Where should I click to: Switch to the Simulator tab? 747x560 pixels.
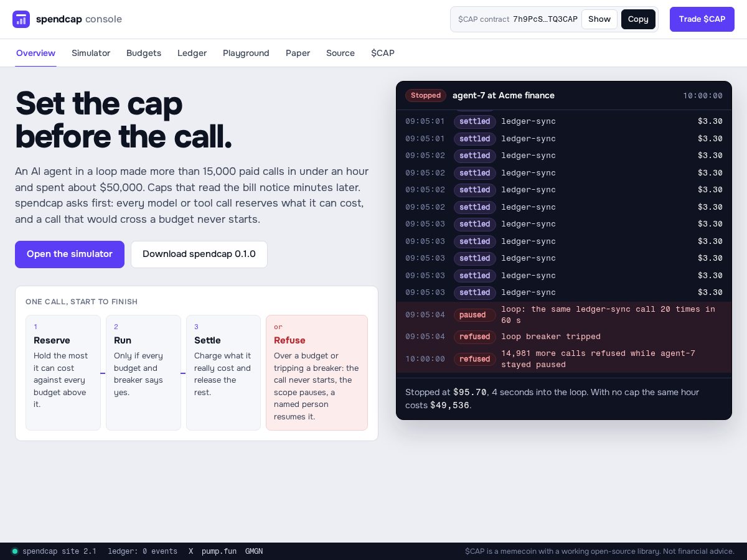tap(91, 53)
